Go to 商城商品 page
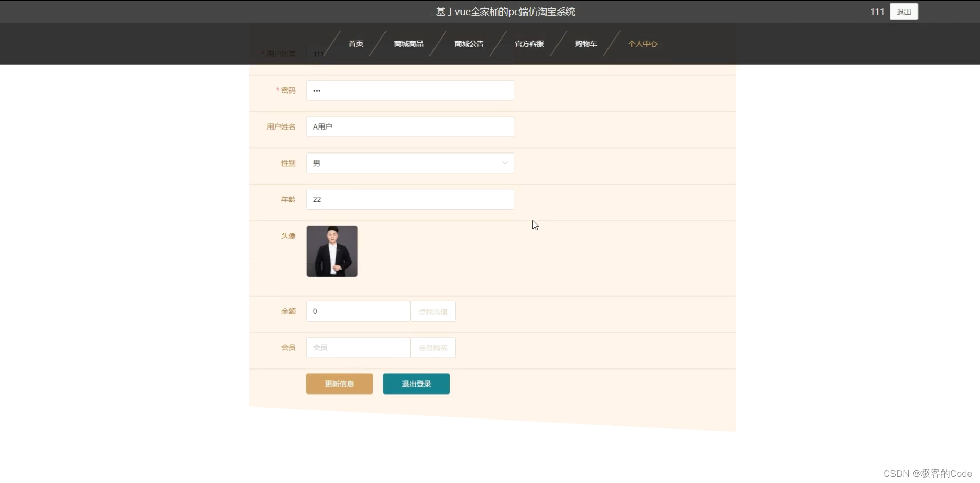 point(409,44)
